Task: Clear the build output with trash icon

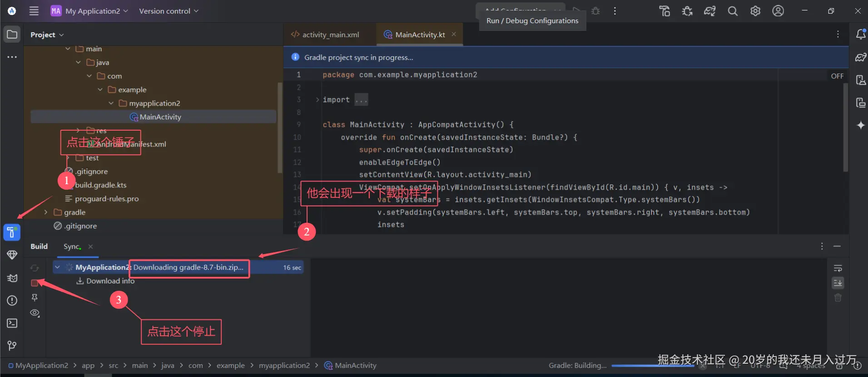Action: coord(838,298)
